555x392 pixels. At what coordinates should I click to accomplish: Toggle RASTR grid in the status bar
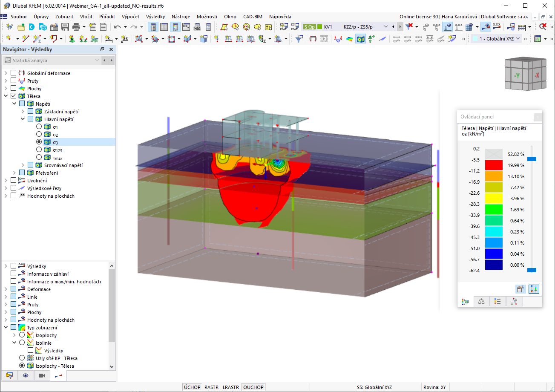point(211,387)
